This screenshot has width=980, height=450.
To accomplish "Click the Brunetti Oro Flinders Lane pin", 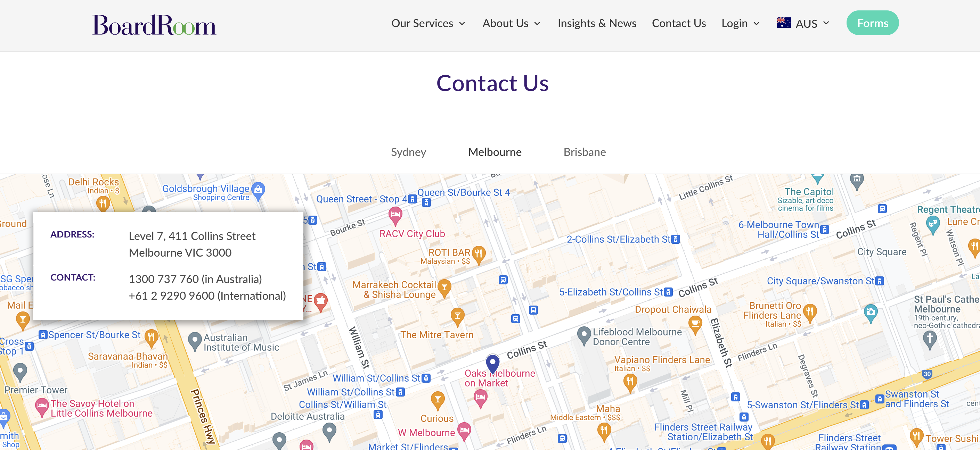I will 810,314.
